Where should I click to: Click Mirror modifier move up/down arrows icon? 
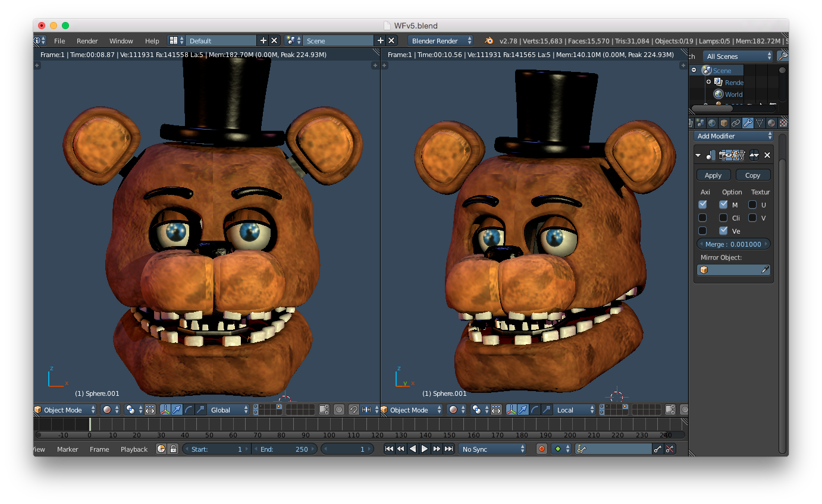pyautogui.click(x=754, y=155)
